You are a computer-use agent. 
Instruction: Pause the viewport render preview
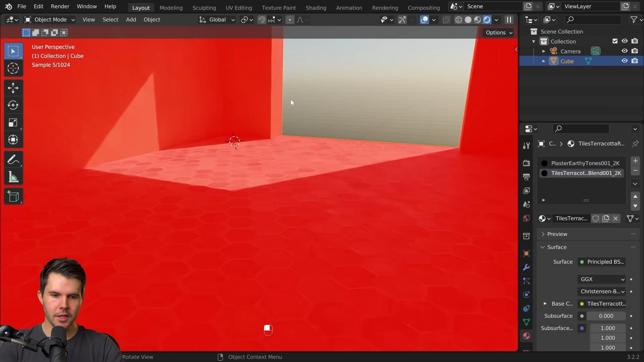[509, 20]
